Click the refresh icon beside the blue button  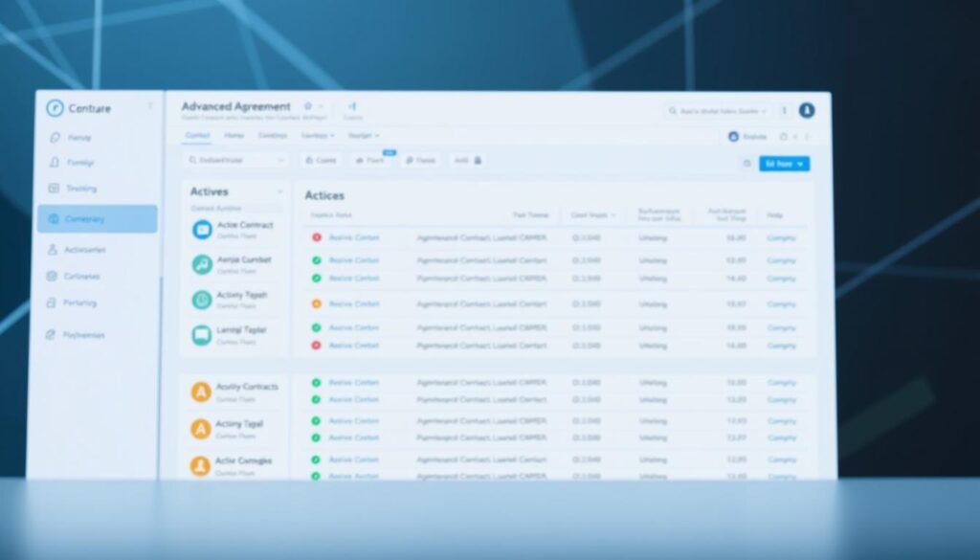pos(746,164)
